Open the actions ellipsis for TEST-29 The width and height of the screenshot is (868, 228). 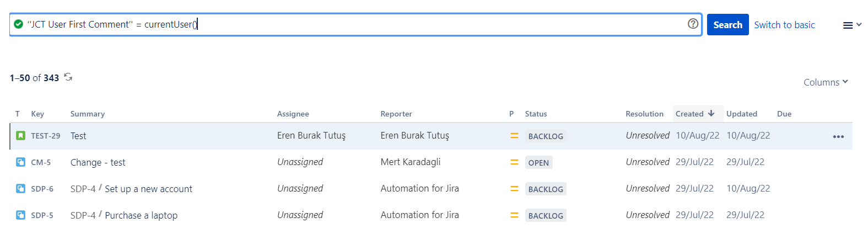(x=838, y=137)
